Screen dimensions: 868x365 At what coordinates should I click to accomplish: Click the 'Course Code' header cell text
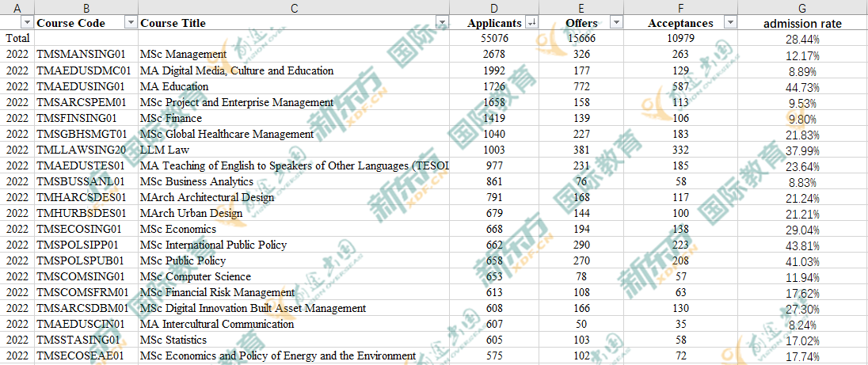point(70,23)
